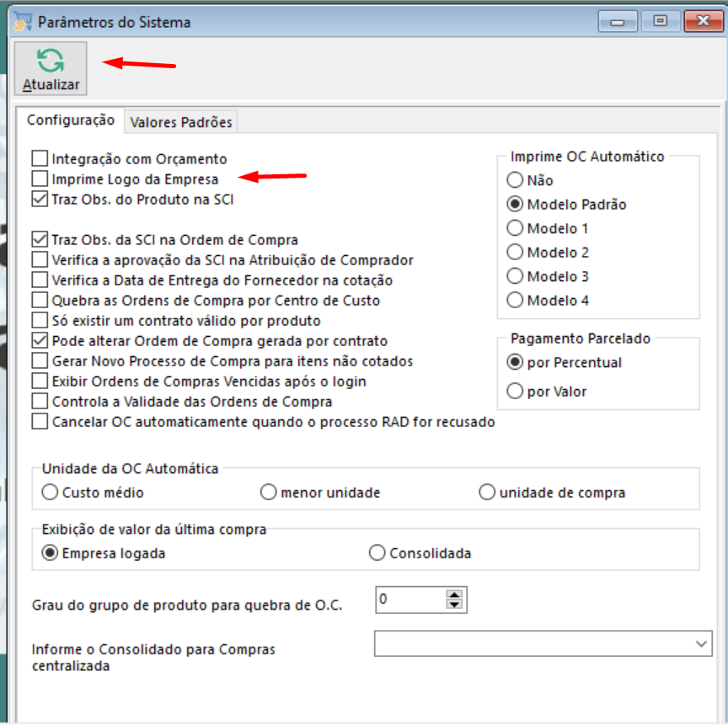Image resolution: width=728 pixels, height=725 pixels.
Task: Enable Gerar Novo Processo de Compra checkbox
Action: click(40, 361)
